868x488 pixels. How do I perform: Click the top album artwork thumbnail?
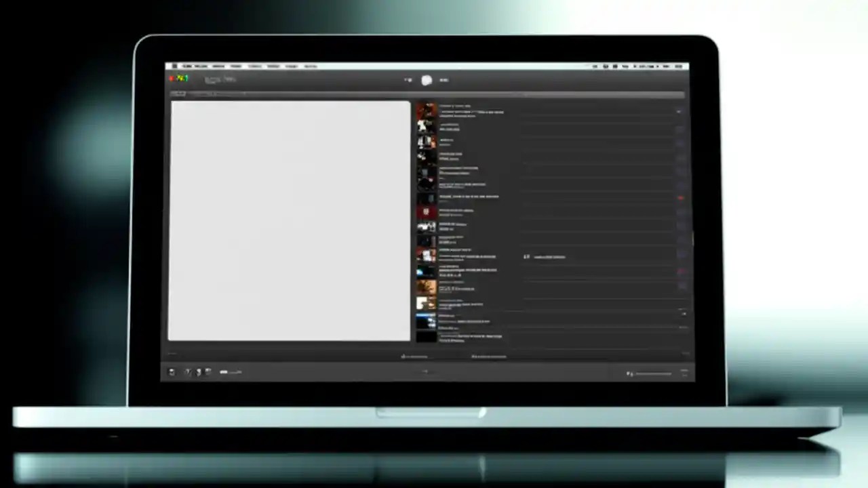click(426, 110)
